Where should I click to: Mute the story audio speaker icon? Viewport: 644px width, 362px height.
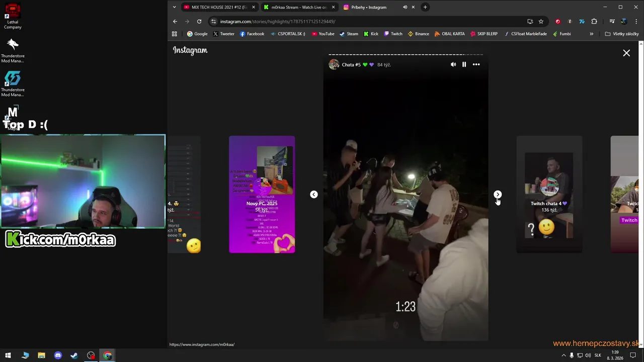click(453, 64)
